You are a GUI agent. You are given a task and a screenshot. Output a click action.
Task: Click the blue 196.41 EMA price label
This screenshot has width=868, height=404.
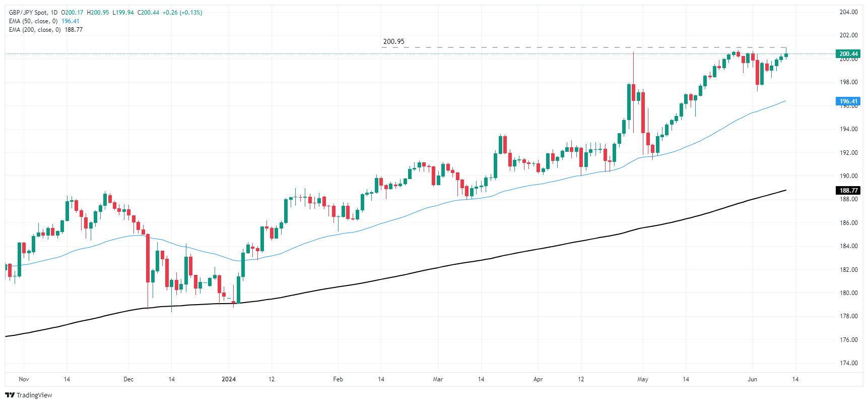(848, 101)
